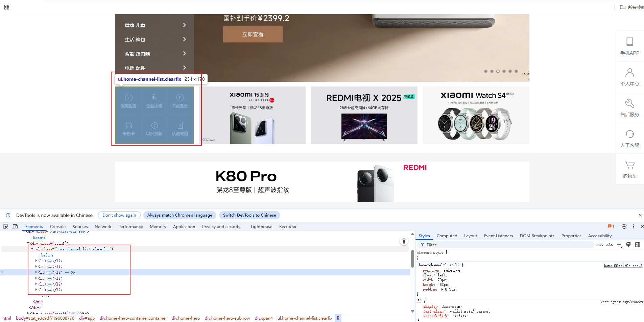The height and width of the screenshot is (322, 644).
Task: Switch to the Computed styles tab
Action: pos(447,236)
